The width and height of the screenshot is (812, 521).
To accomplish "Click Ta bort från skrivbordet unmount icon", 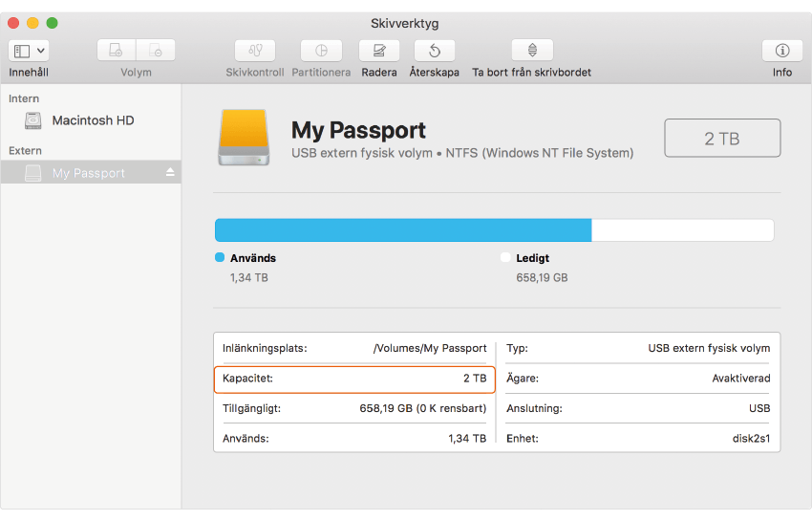I will (532, 51).
